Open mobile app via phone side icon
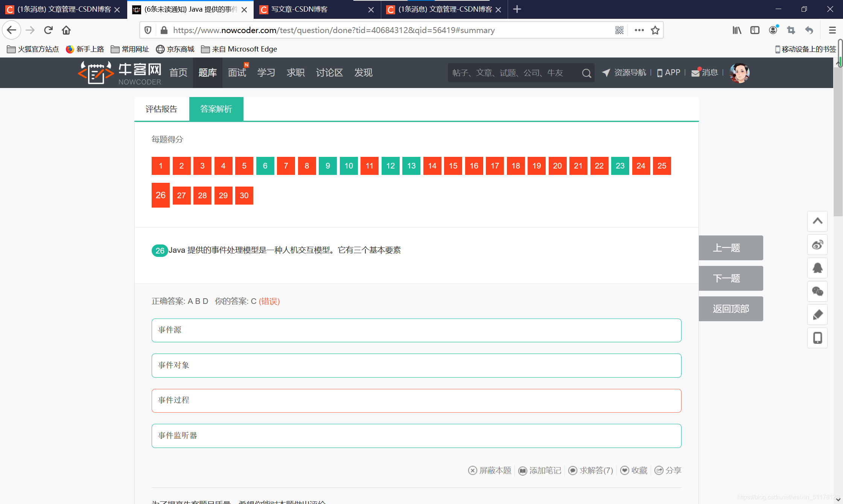Screen dimensions: 843x504 tap(817, 338)
